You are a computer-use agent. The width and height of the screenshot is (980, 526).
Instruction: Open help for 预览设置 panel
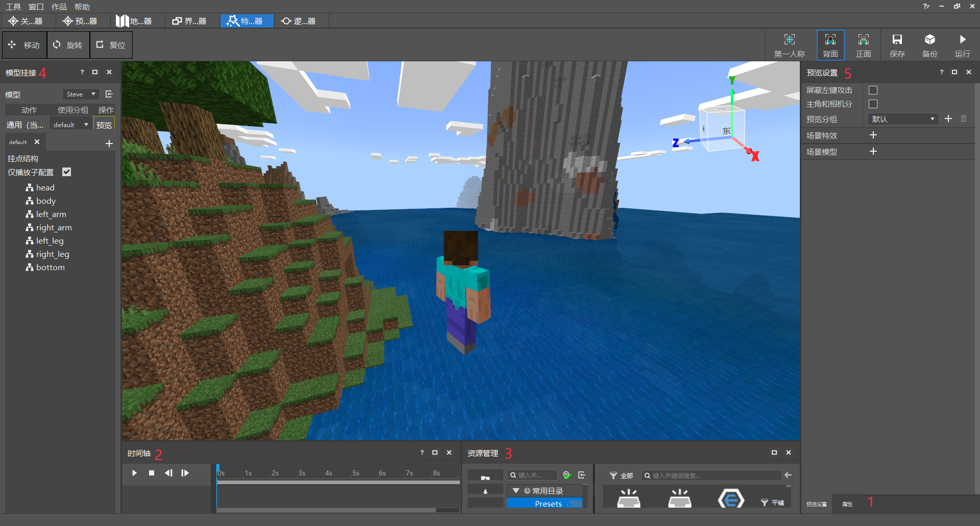coord(942,73)
